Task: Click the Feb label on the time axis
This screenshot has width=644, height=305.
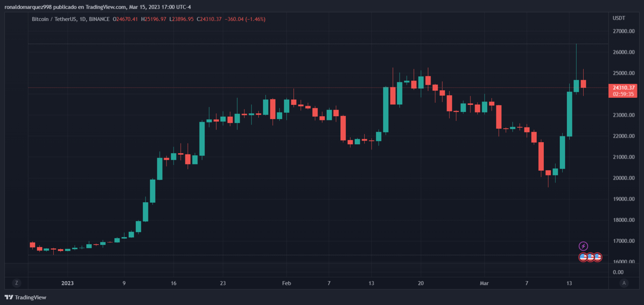Action: (286, 283)
